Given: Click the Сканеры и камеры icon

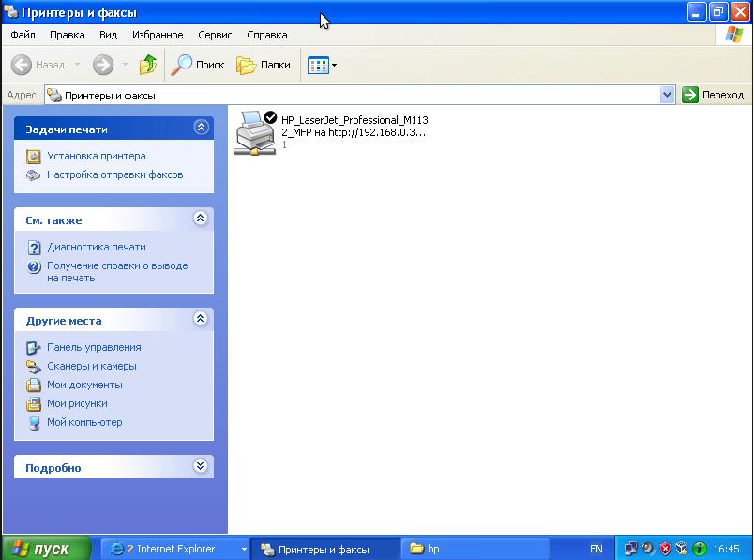Looking at the screenshot, I should 33,367.
